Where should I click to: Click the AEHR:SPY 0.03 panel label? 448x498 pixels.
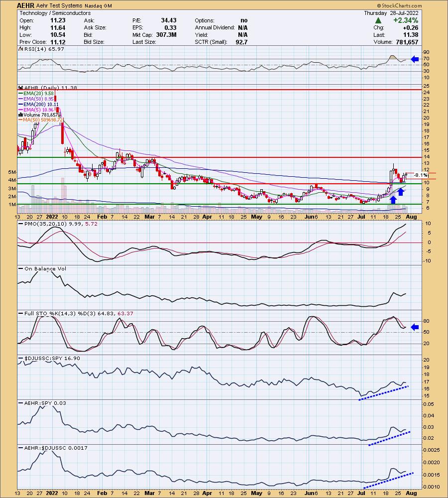[45, 403]
